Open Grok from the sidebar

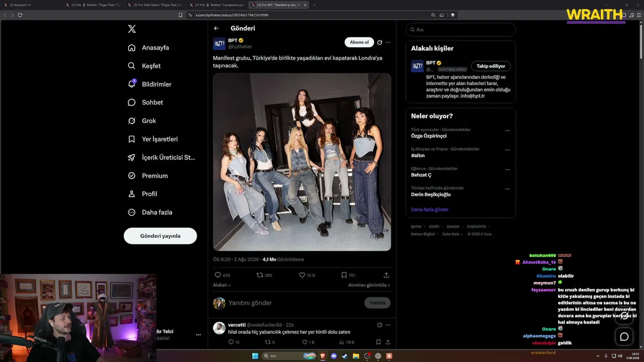coord(142,121)
